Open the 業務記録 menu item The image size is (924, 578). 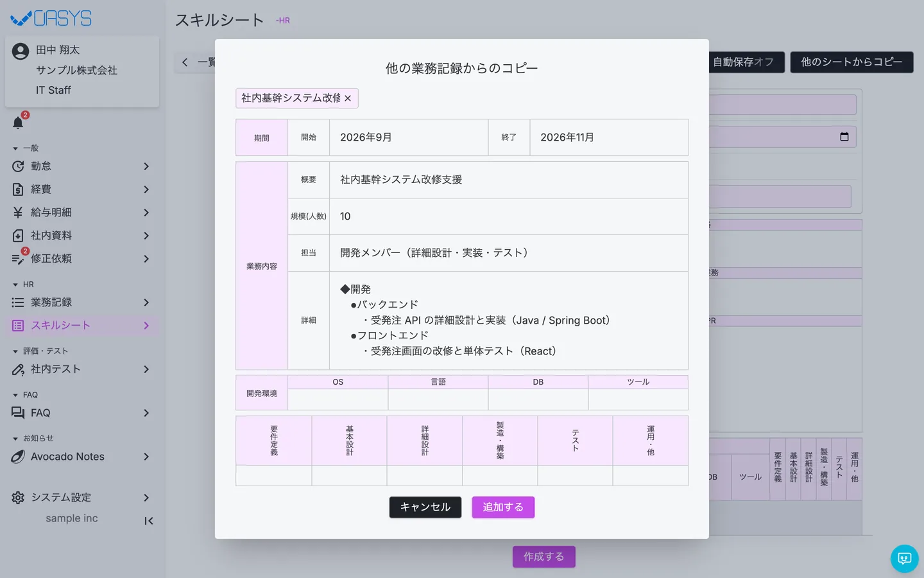(82, 302)
